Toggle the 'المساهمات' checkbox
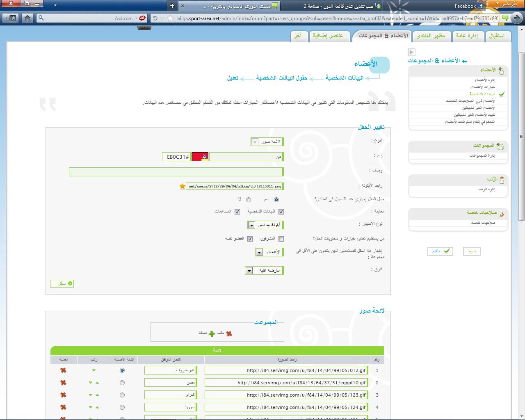The image size is (525, 420). click(x=237, y=212)
